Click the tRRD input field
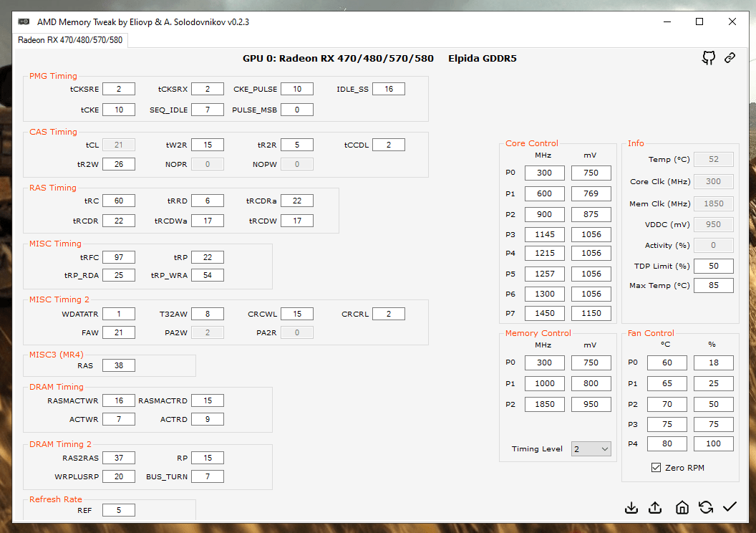Viewport: 756px width, 533px height. [208, 201]
